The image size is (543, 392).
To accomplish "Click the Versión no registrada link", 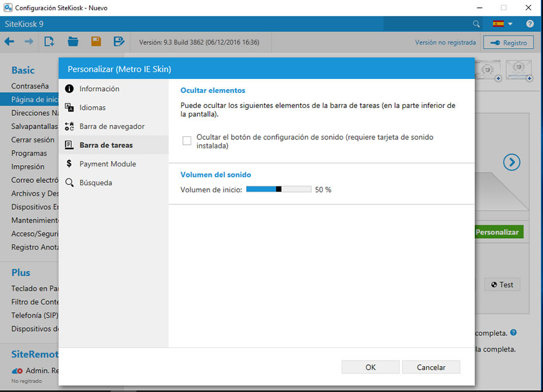I will [445, 42].
